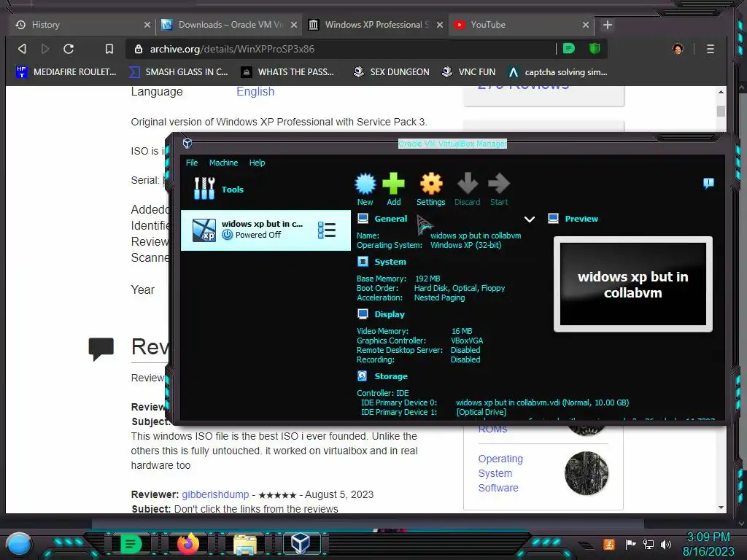Collapse the General details chevron

[x=530, y=219]
